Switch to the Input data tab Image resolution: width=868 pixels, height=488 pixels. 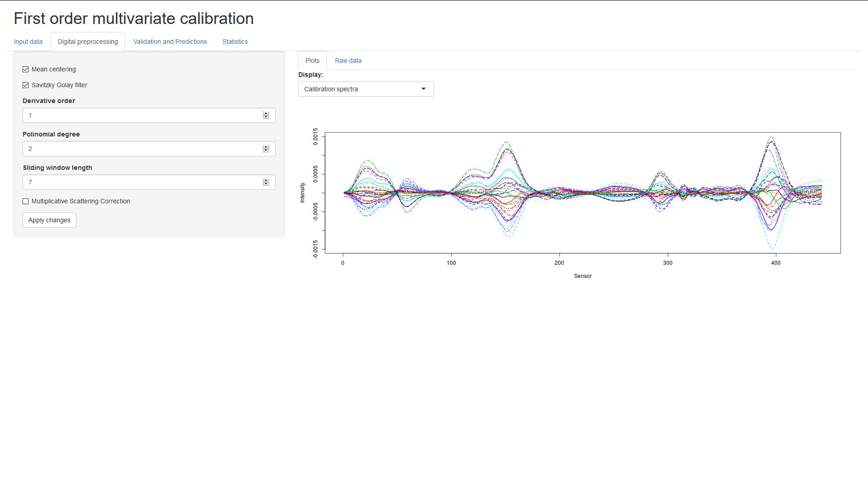28,42
